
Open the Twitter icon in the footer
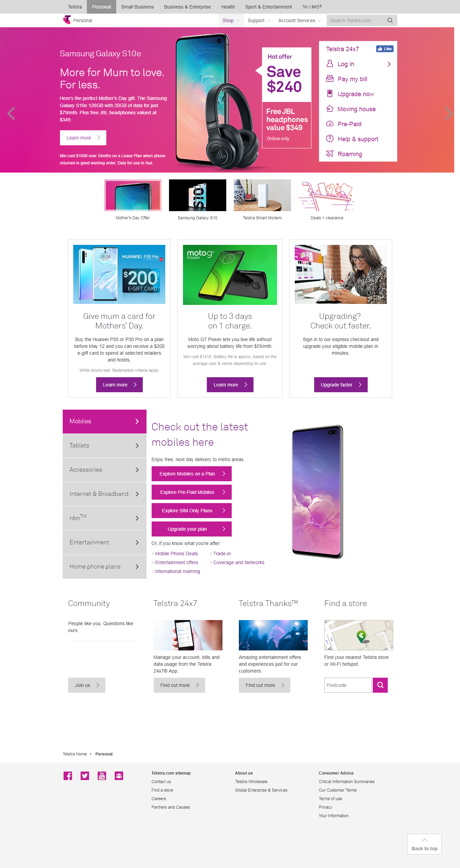coord(85,776)
